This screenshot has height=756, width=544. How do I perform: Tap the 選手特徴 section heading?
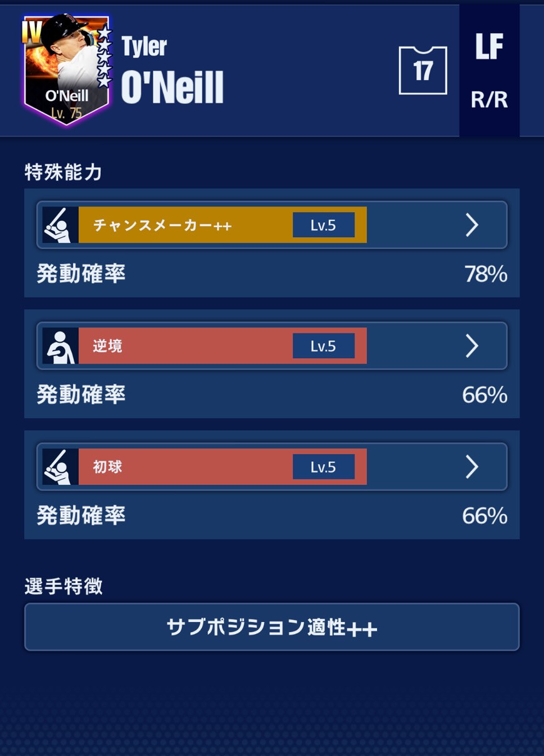point(63,586)
